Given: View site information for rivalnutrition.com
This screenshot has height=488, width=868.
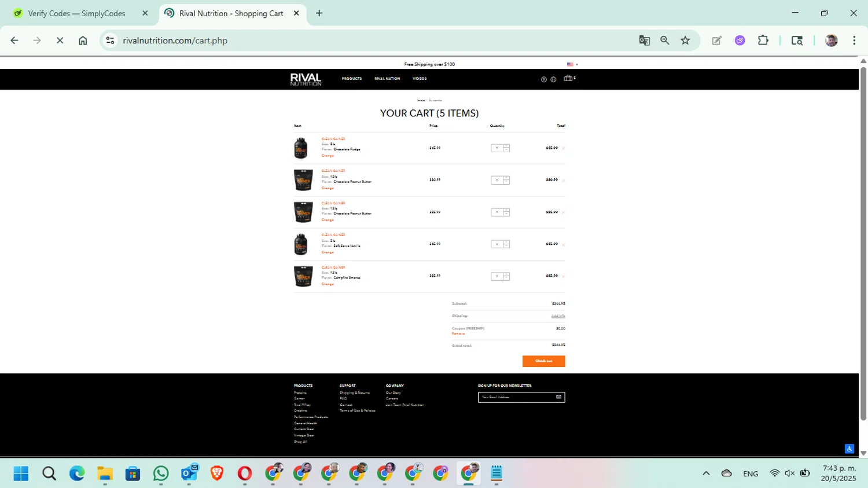Looking at the screenshot, I should 110,41.
